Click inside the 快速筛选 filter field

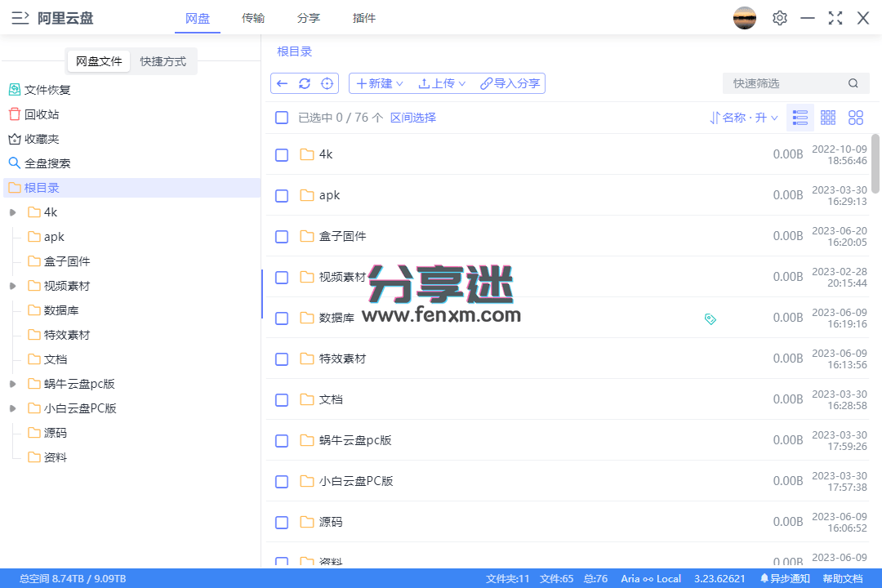pyautogui.click(x=784, y=82)
